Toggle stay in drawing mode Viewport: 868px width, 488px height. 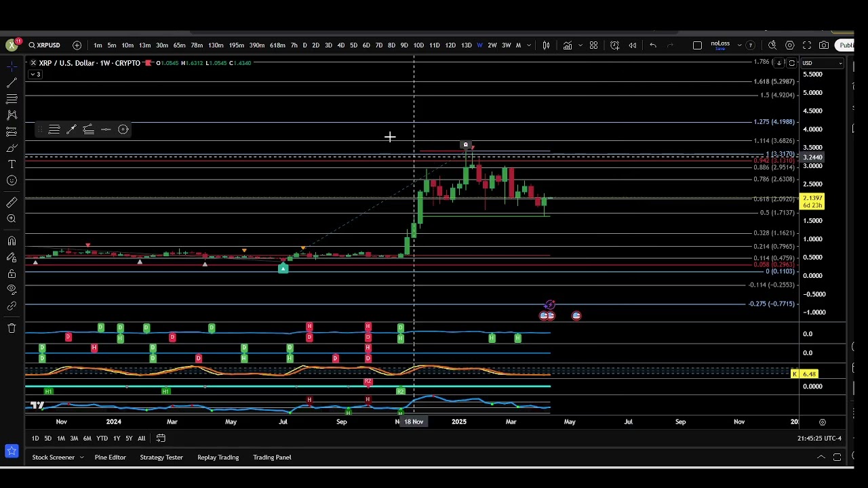12,258
